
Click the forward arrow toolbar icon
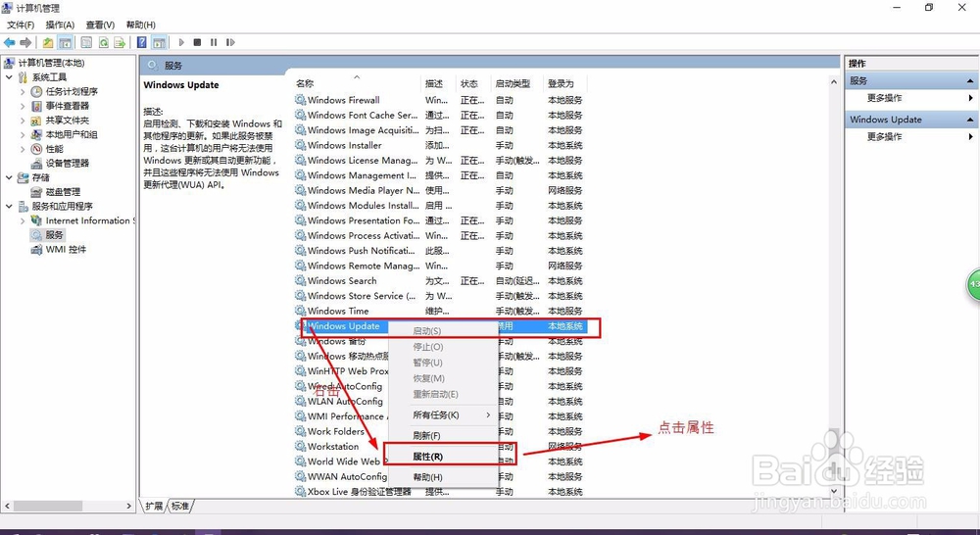(25, 42)
